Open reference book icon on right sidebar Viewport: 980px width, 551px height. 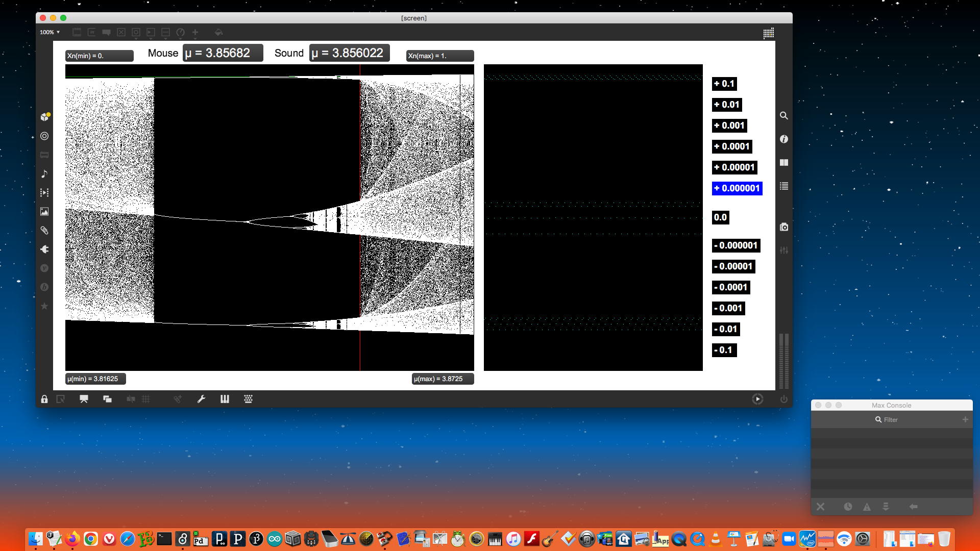coord(783,163)
